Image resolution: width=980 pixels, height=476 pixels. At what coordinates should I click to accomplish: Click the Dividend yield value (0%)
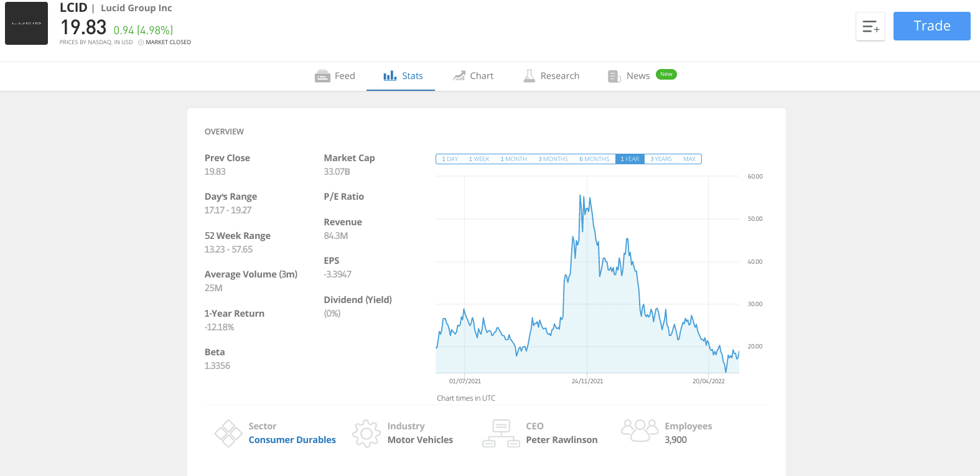(x=332, y=314)
